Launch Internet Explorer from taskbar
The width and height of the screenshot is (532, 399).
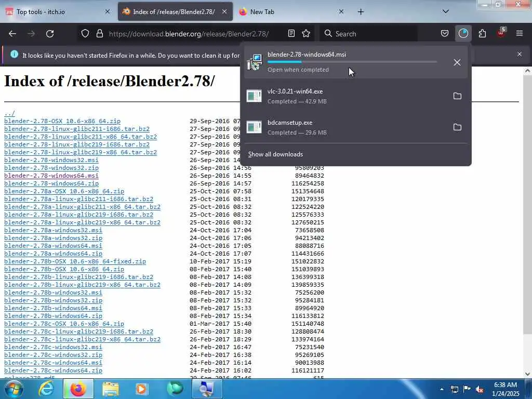[x=46, y=389]
